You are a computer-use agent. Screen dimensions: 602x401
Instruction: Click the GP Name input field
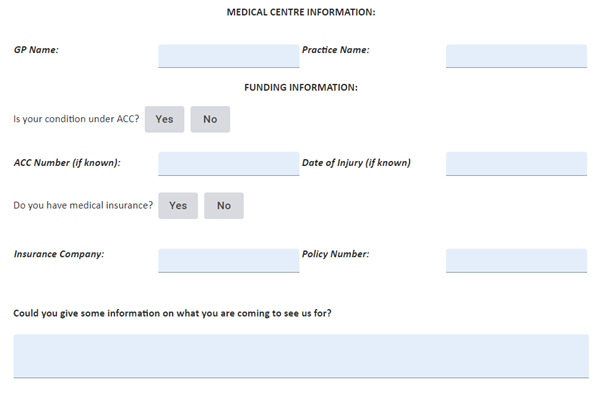click(x=228, y=55)
